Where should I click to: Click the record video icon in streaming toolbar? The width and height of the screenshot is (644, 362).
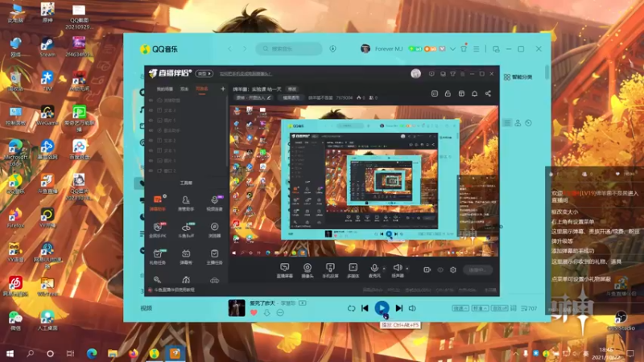(x=427, y=270)
